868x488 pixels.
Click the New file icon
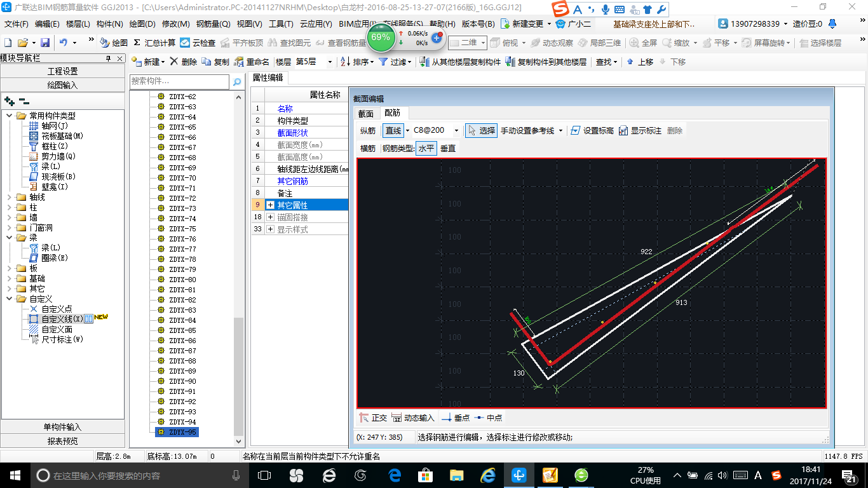[x=8, y=43]
